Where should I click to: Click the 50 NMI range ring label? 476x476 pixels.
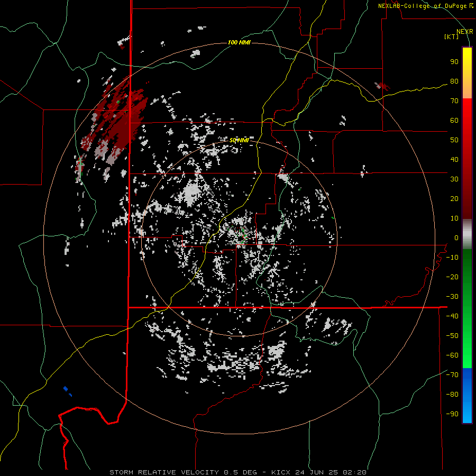click(239, 140)
